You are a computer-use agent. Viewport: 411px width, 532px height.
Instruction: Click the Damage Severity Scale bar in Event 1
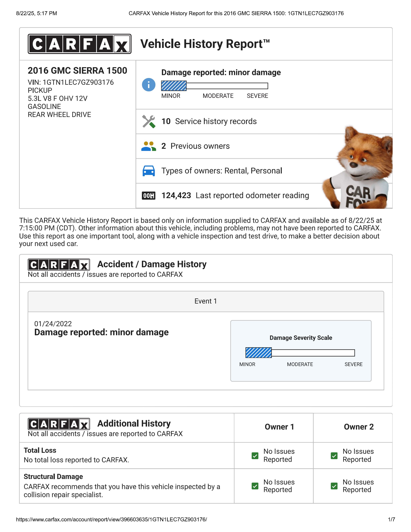[300, 353]
